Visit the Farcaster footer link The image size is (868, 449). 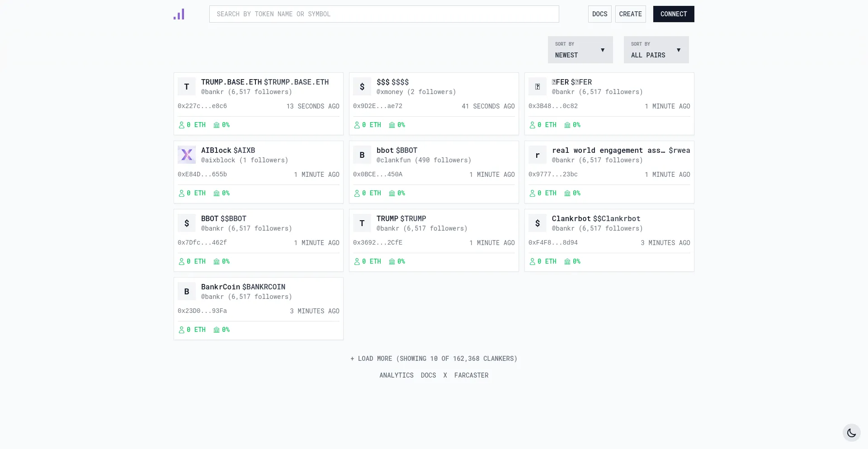471,375
